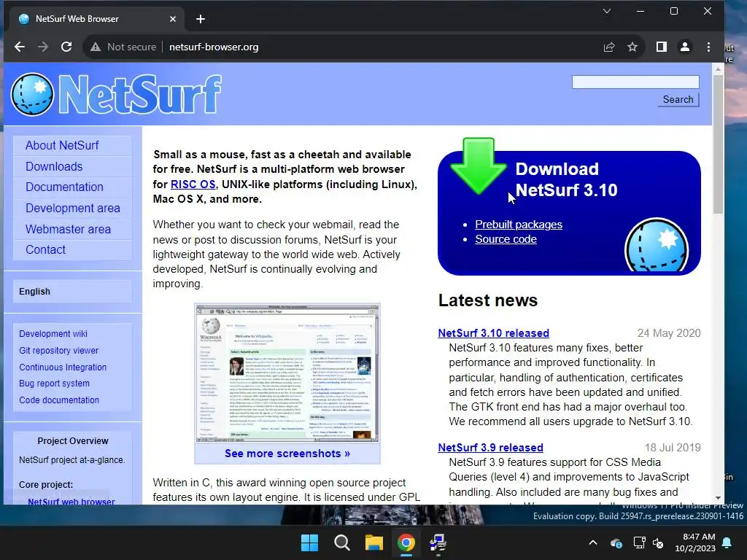747x560 pixels.
Task: Open Code documentation link
Action: tap(59, 400)
